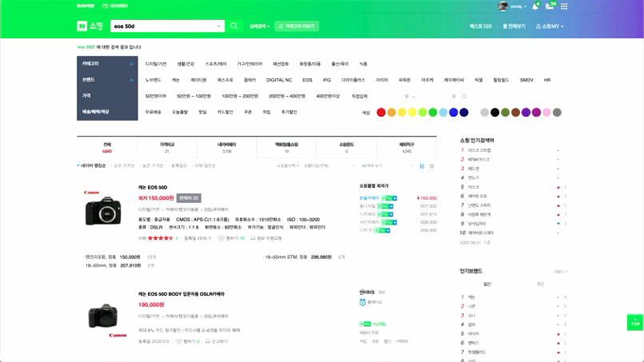644x362 pixels.
Task: Sort results by 높은 가격순
Action: [152, 165]
